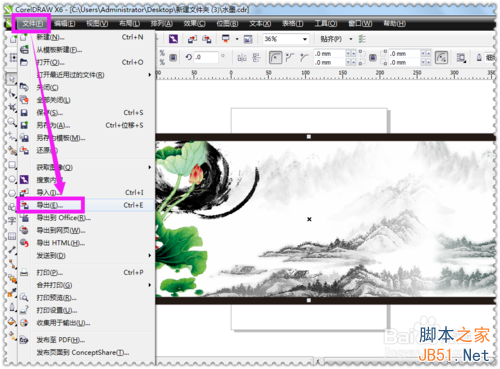Viewport: 500px width, 369px height.
Task: Select the Text tool (字) in the toolbox
Action: click(x=12, y=220)
